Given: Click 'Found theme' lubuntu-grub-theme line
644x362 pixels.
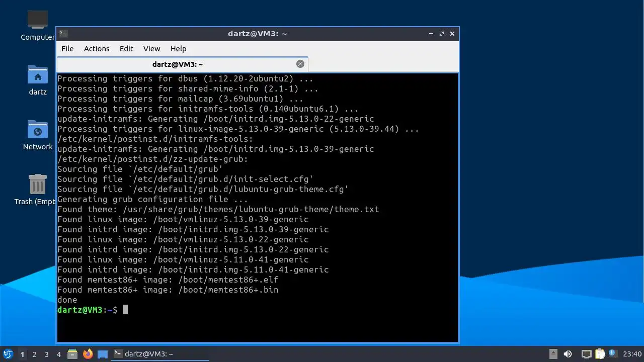Looking at the screenshot, I should 218,209.
